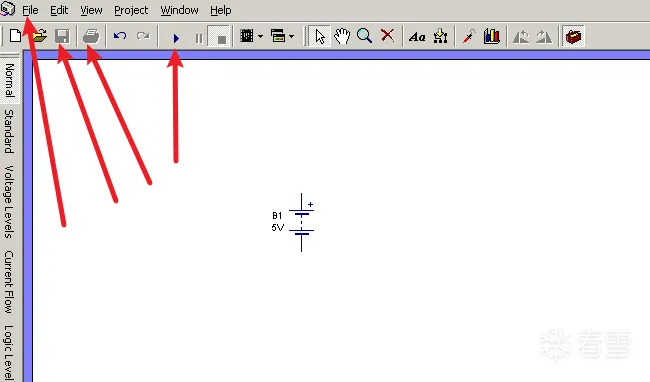Open the red toolbox icon

coord(573,37)
